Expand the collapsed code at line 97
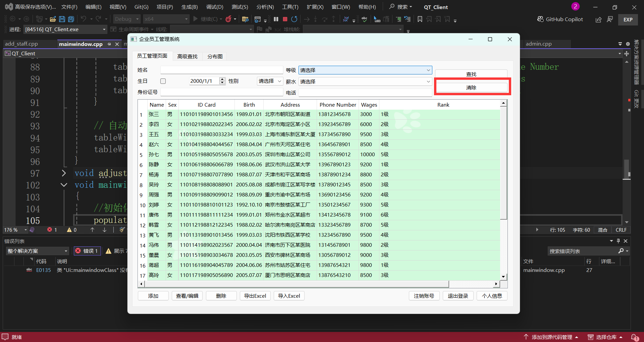 [x=64, y=173]
